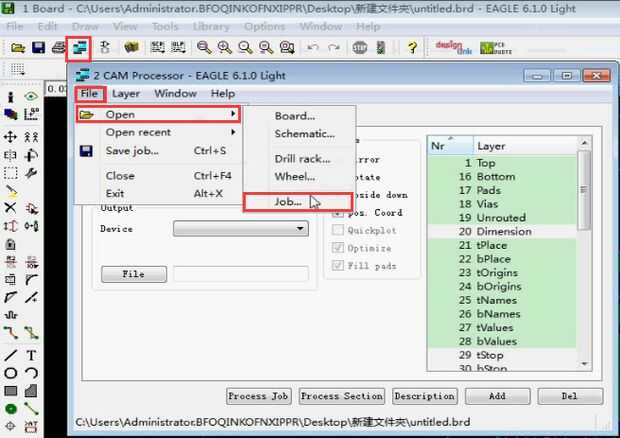Select the Circle drawing tool
Screen dimensions: 620x438
click(x=11, y=373)
